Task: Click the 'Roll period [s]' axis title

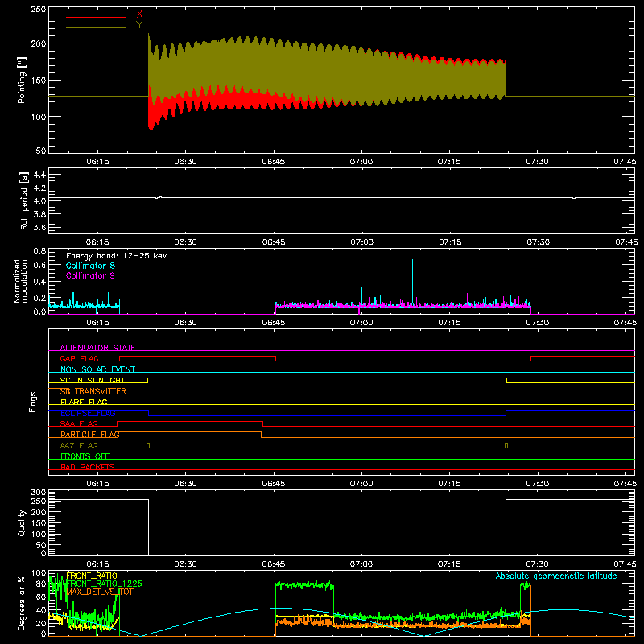Action: pos(23,200)
